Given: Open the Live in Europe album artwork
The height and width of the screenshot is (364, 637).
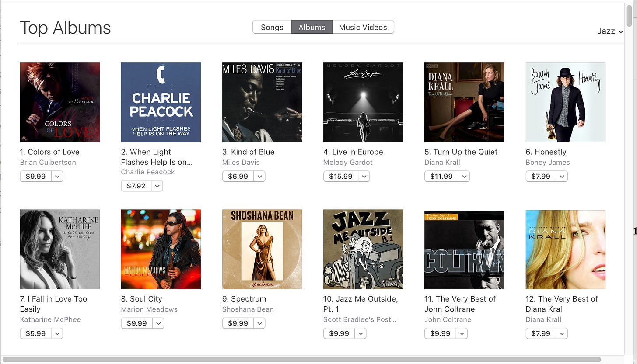Looking at the screenshot, I should pyautogui.click(x=363, y=102).
